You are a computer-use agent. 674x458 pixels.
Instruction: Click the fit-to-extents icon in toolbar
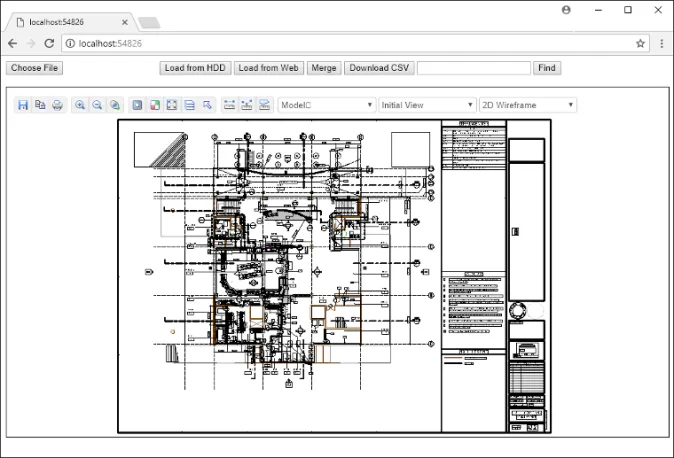pyautogui.click(x=172, y=105)
